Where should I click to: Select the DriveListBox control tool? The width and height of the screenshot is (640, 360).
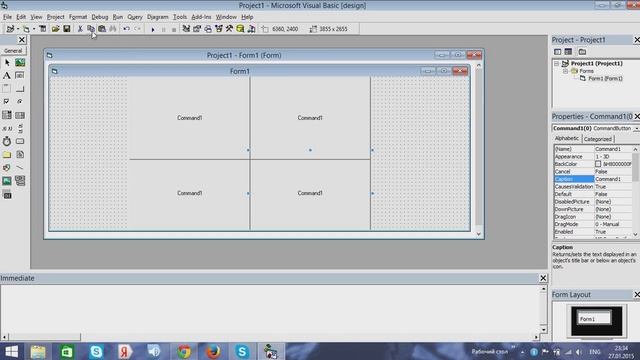[x=20, y=141]
